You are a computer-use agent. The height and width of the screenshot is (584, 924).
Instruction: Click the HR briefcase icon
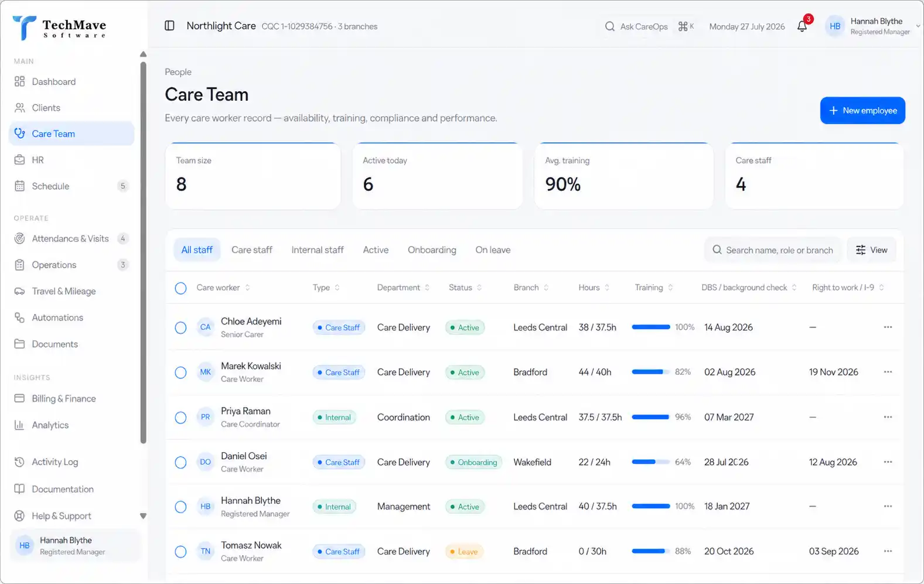tap(20, 160)
